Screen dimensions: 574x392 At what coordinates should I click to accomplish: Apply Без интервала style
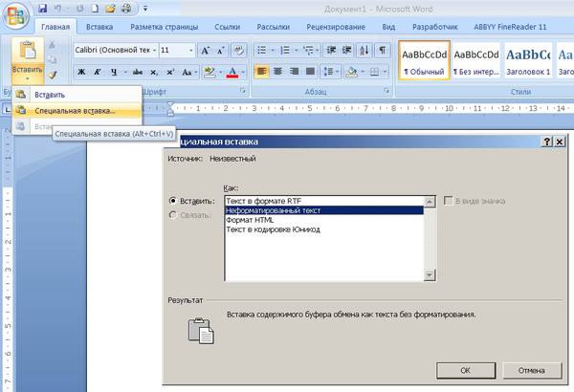(476, 61)
